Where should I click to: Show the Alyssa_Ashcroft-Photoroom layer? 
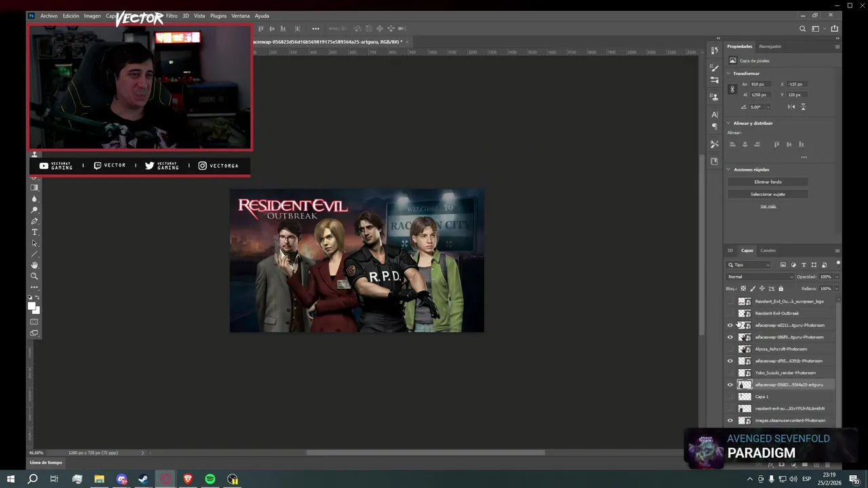pyautogui.click(x=730, y=349)
